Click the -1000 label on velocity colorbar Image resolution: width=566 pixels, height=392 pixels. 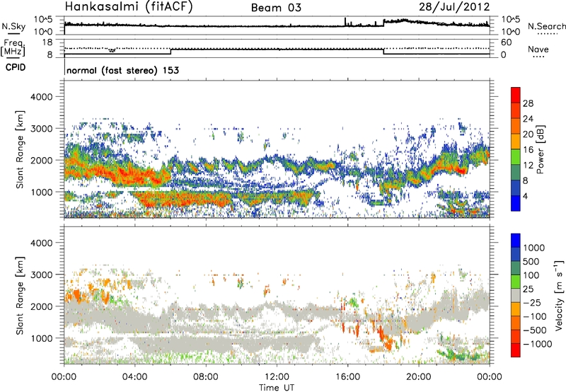pyautogui.click(x=537, y=344)
